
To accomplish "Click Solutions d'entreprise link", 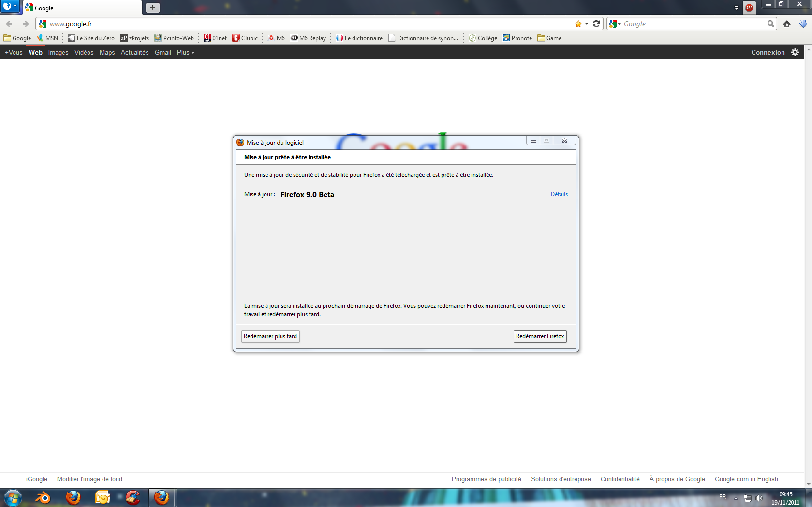I will 561,479.
